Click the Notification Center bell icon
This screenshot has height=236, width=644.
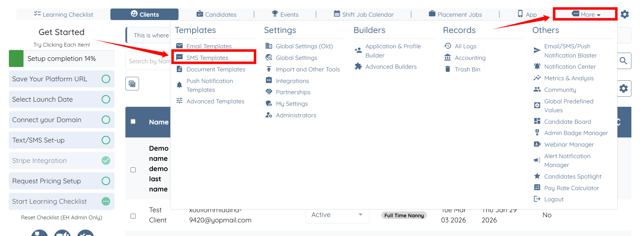(x=537, y=67)
